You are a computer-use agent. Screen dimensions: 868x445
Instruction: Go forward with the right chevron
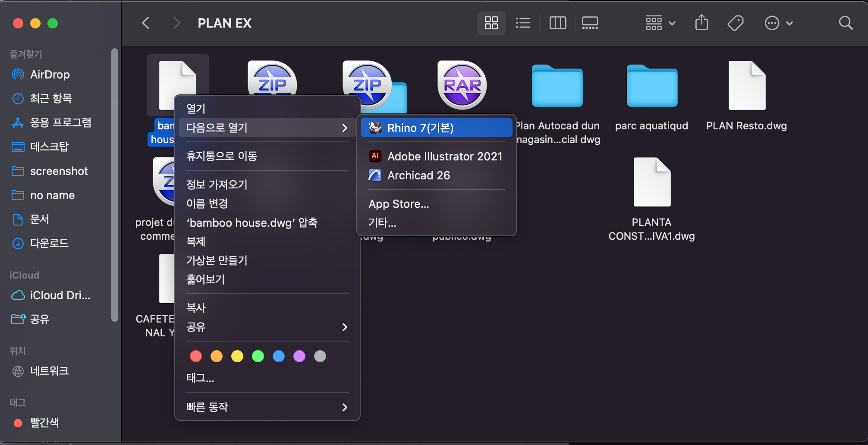[176, 23]
